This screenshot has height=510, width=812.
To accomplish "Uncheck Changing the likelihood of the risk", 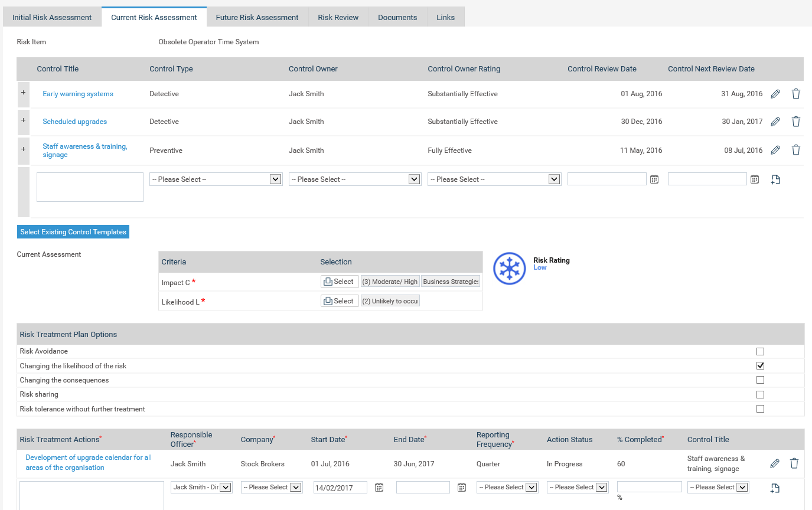I will 760,366.
